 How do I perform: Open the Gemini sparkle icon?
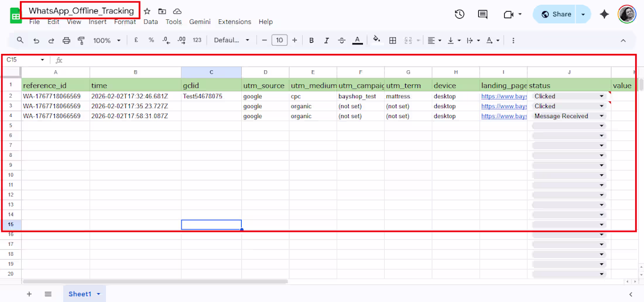pos(604,14)
